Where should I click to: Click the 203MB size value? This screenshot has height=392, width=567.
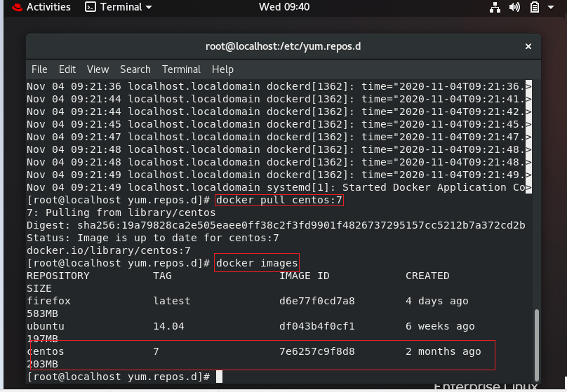tap(42, 364)
